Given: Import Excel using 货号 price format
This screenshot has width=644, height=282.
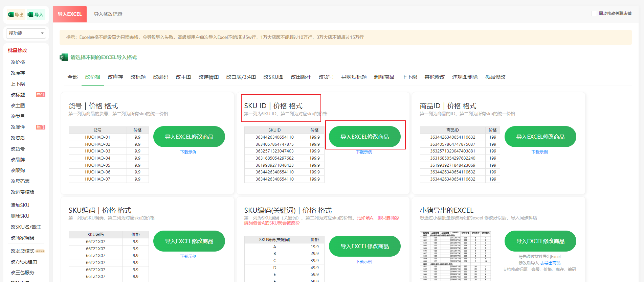Looking at the screenshot, I should tap(189, 137).
